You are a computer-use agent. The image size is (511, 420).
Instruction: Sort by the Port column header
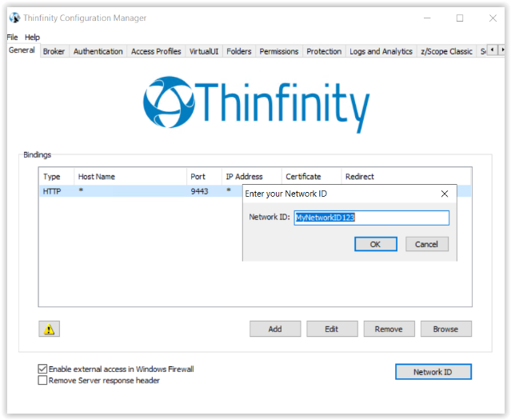tap(205, 177)
